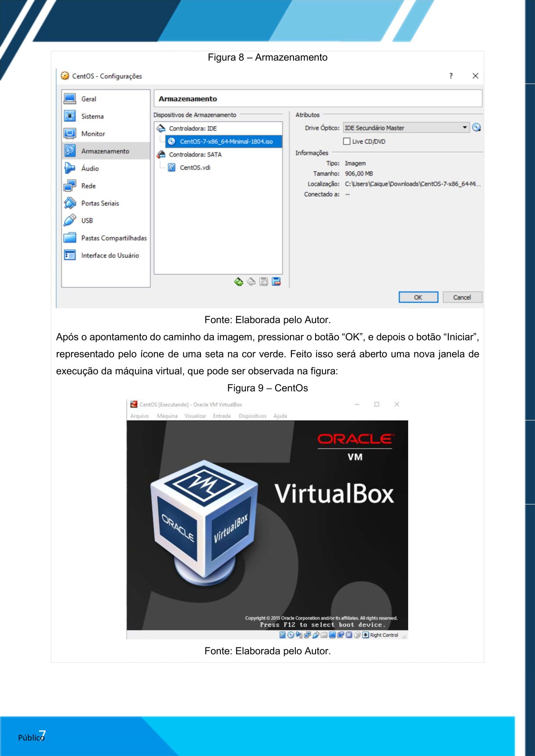Click the optical drive status bar icon
535x756 pixels.
coord(291,635)
